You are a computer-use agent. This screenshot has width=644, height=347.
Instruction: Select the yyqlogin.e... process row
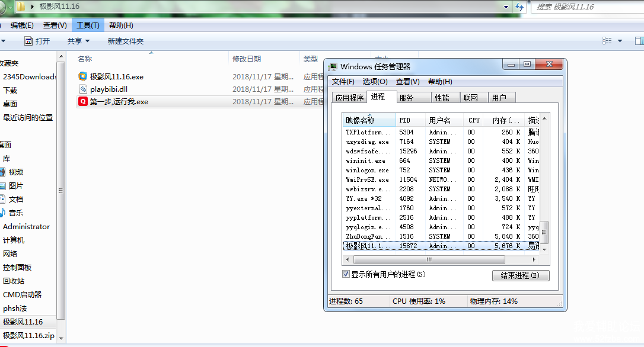tap(441, 227)
